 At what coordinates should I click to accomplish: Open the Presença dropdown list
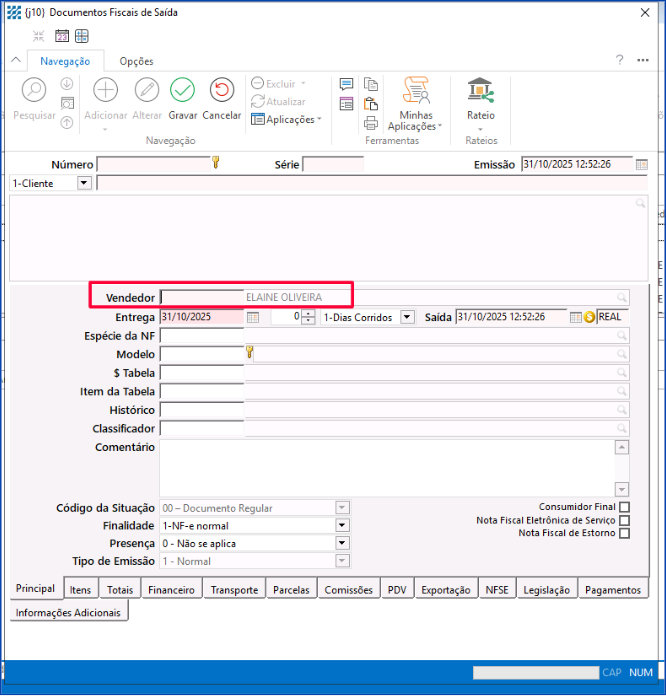(342, 543)
